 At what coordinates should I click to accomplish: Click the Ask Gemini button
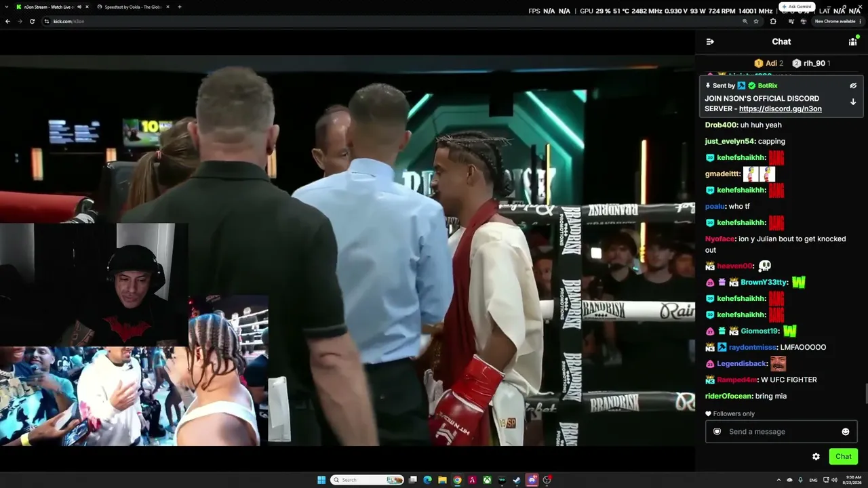[797, 7]
